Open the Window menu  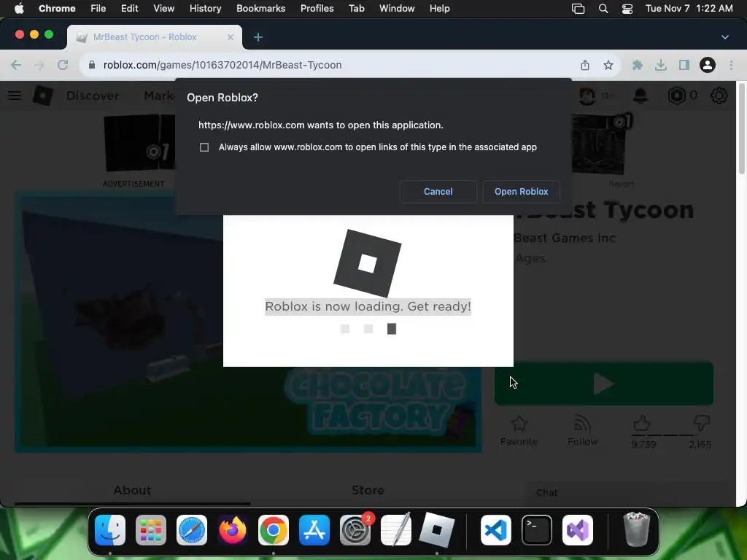coord(397,9)
